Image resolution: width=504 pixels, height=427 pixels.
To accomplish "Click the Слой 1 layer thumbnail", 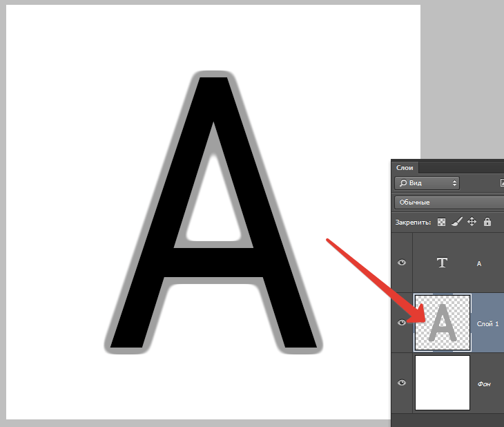I will coord(443,323).
